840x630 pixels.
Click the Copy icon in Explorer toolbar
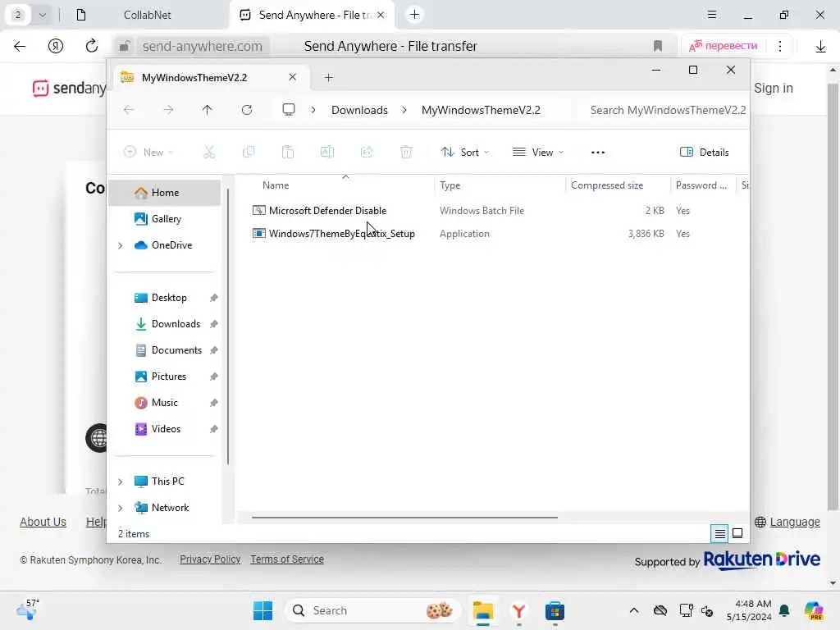click(249, 152)
